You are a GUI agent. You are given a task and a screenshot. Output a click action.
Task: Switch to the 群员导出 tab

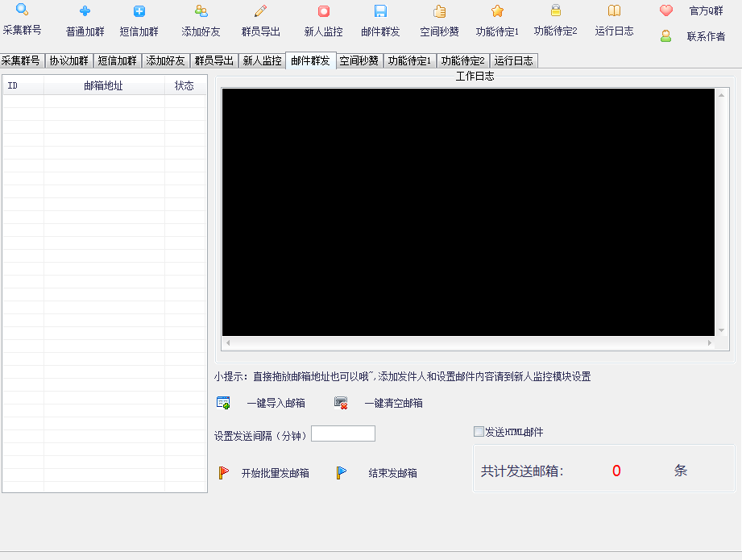[x=213, y=60]
